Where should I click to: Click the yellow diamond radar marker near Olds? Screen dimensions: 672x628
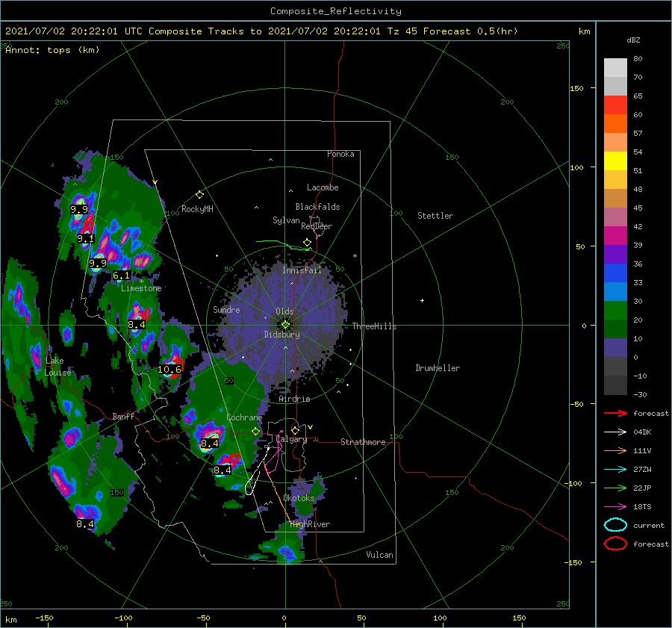click(285, 325)
